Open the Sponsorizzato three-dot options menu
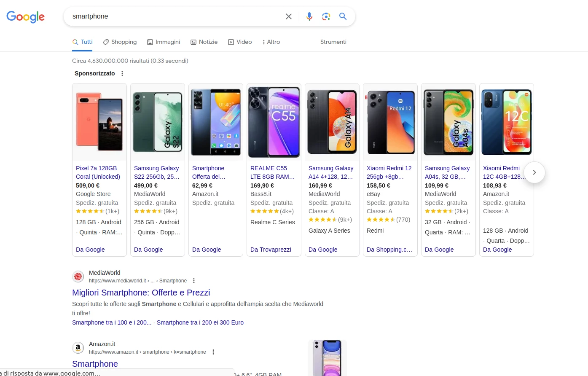588x376 pixels. click(x=122, y=73)
